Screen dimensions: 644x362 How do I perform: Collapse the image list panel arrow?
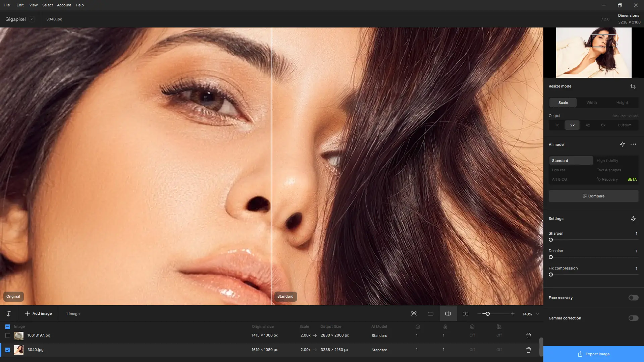(x=8, y=314)
